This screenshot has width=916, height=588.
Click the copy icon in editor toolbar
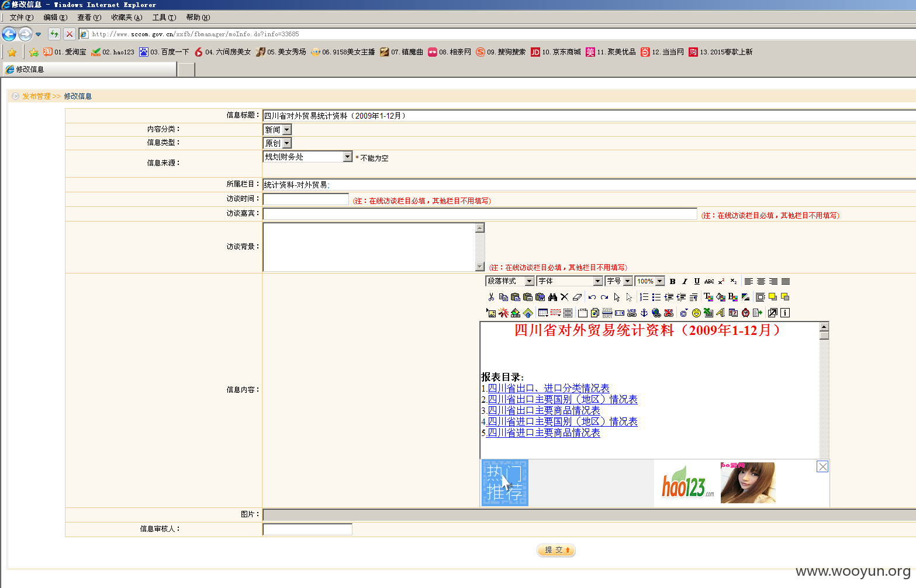(503, 297)
